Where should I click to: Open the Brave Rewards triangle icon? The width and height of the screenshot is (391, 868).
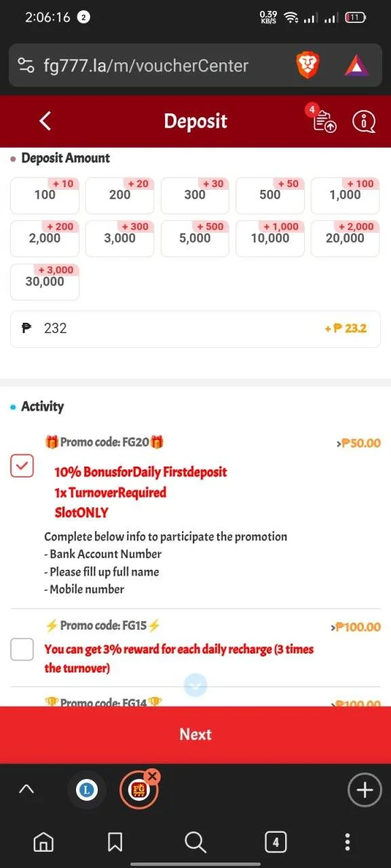point(356,66)
